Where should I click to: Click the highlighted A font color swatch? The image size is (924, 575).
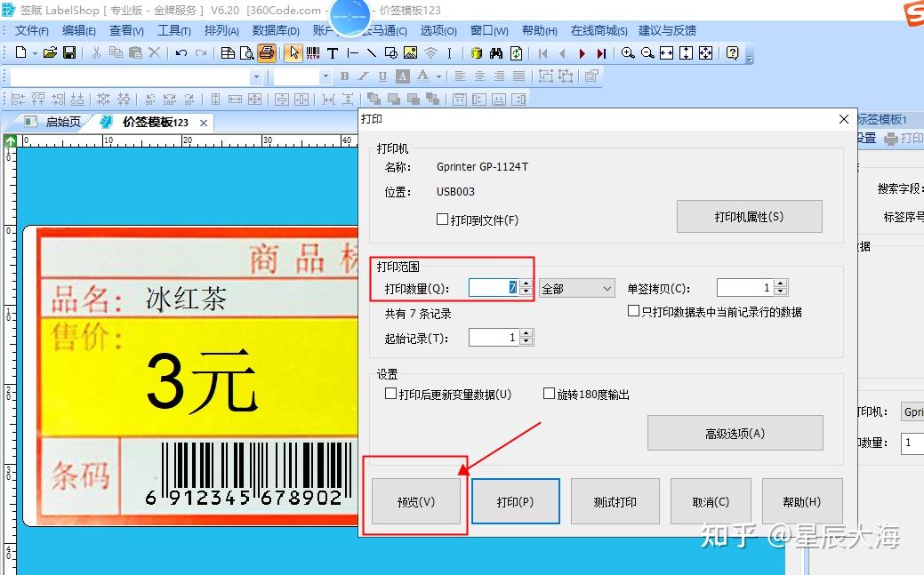coord(403,76)
